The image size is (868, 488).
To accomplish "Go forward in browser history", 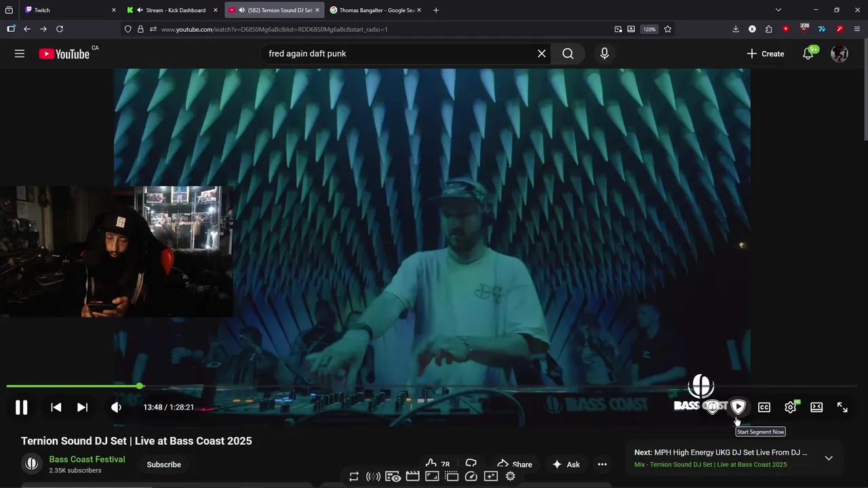I will click(43, 29).
